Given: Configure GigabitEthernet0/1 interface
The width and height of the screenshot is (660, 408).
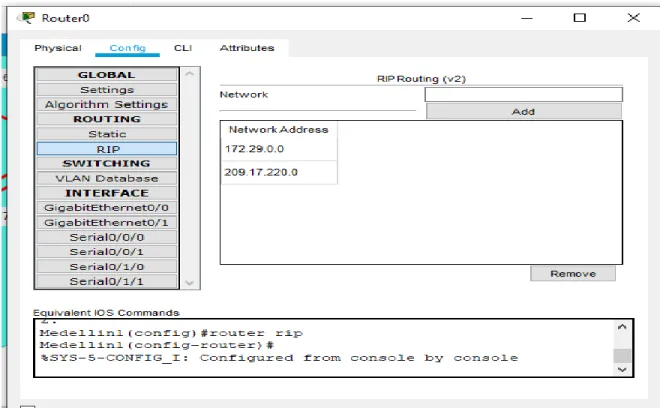Looking at the screenshot, I should (x=106, y=222).
